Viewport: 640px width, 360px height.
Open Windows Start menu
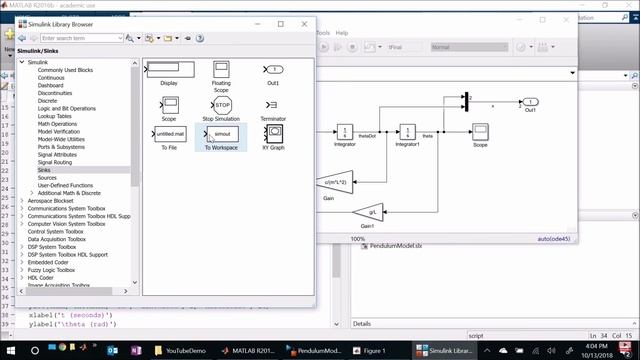(11, 351)
